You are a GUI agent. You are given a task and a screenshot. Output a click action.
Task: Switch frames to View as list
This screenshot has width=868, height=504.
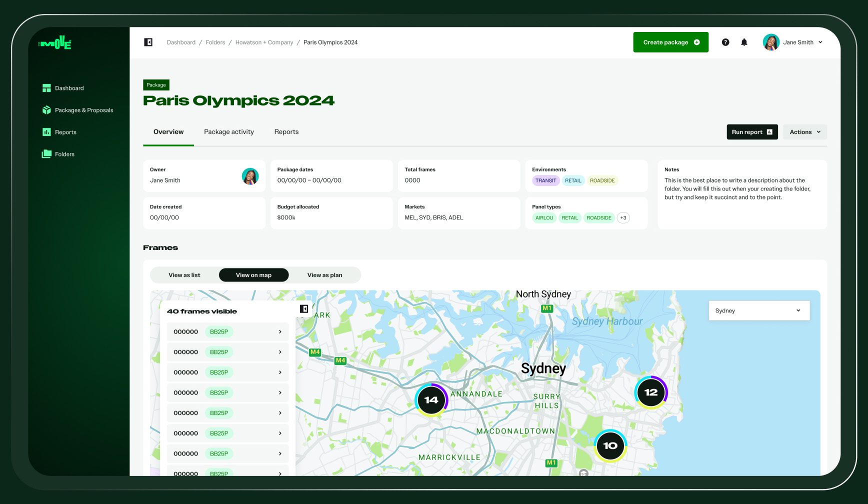click(x=184, y=275)
